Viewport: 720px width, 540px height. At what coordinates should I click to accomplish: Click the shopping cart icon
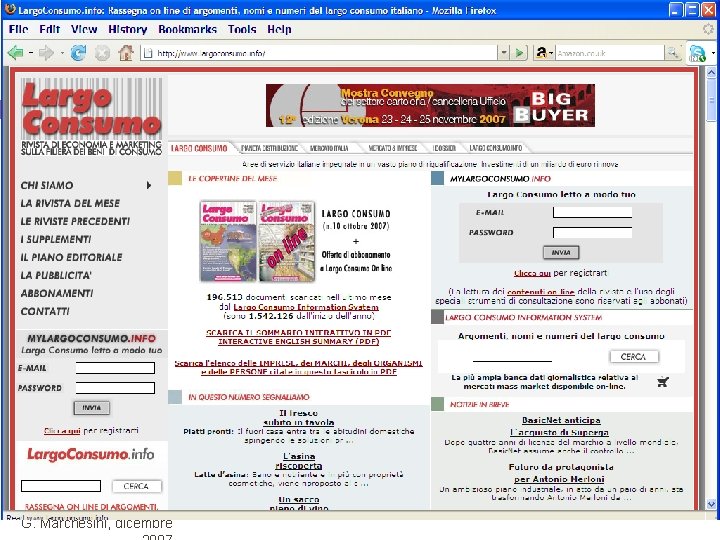coord(663,382)
